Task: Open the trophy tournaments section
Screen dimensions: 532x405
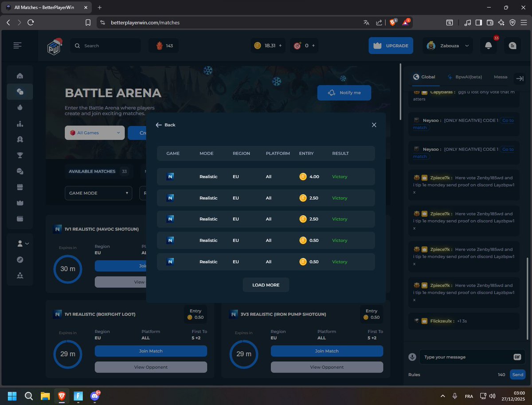Action: coord(20,155)
